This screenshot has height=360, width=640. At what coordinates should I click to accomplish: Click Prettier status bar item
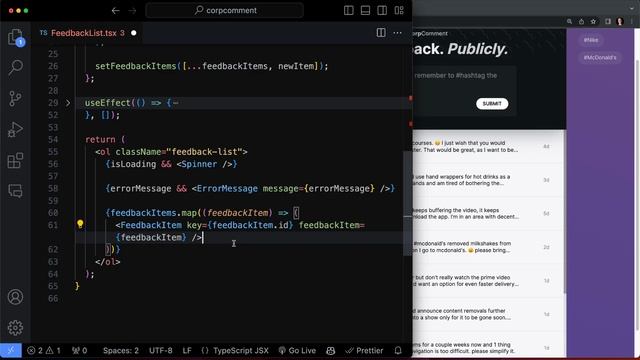coord(364,351)
